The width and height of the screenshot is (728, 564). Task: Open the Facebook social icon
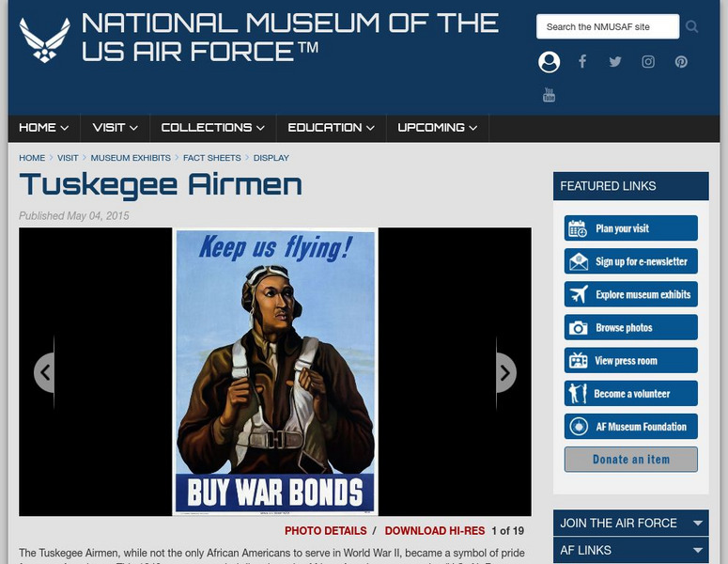click(x=582, y=61)
